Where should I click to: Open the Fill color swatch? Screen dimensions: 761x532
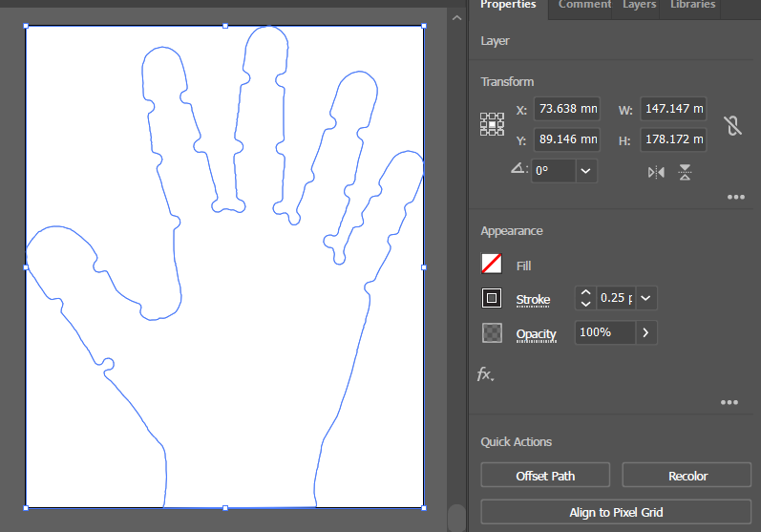492,265
